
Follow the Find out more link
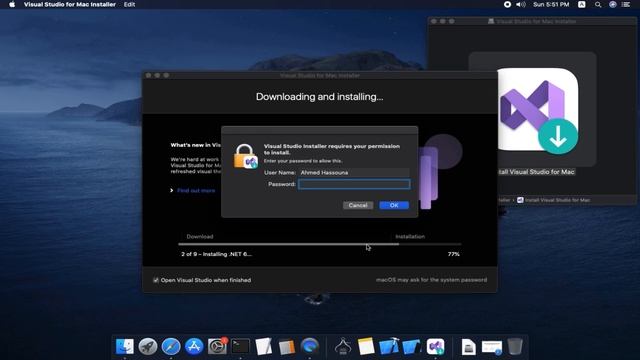pos(196,191)
